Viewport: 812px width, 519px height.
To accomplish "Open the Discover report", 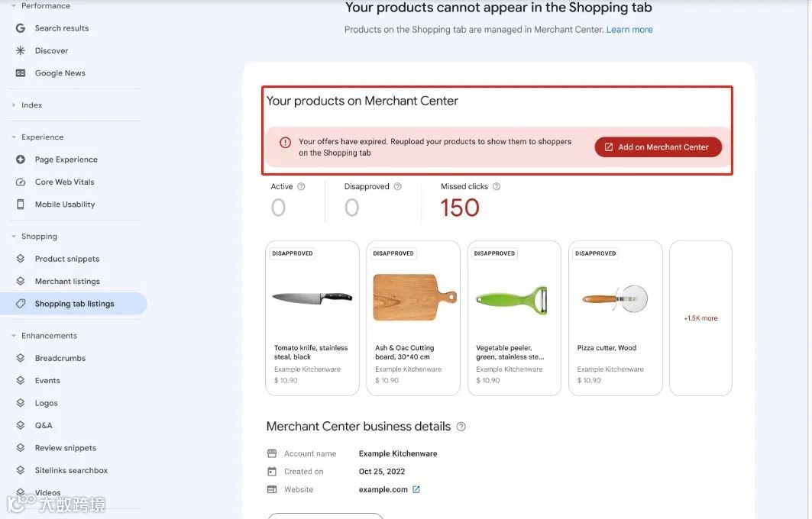I will pyautogui.click(x=51, y=50).
